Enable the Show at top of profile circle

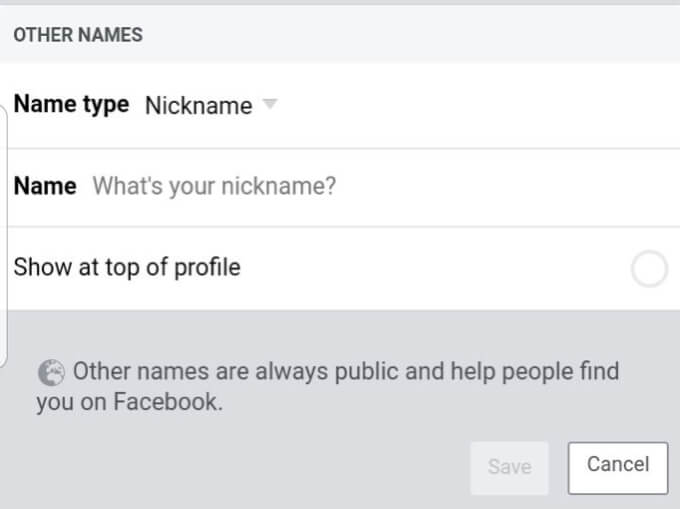[x=650, y=268]
